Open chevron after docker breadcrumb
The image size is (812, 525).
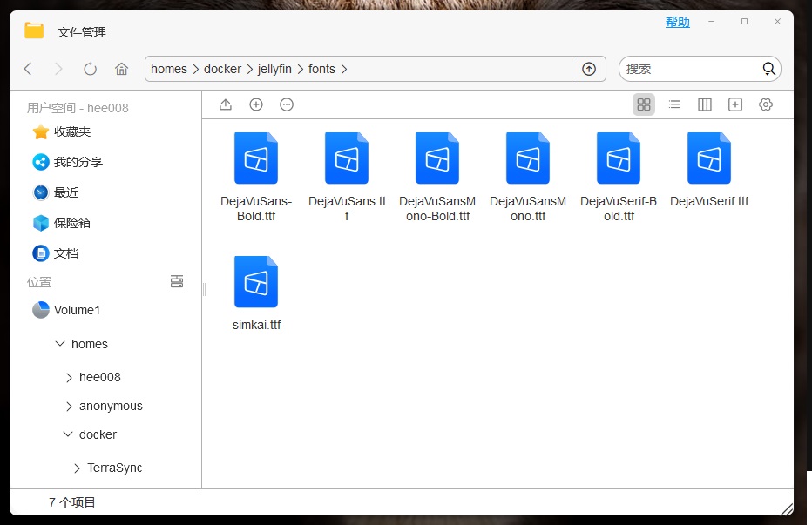click(249, 70)
